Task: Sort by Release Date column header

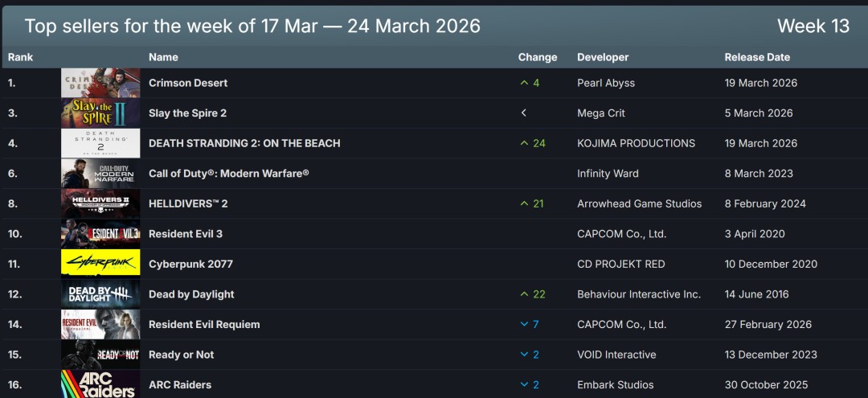Action: coord(757,57)
